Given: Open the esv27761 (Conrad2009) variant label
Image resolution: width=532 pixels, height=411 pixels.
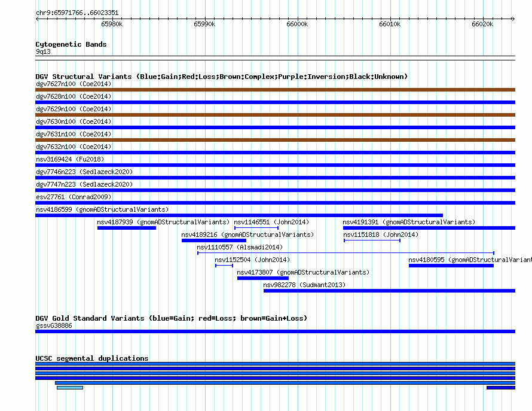Looking at the screenshot, I should pos(74,197).
